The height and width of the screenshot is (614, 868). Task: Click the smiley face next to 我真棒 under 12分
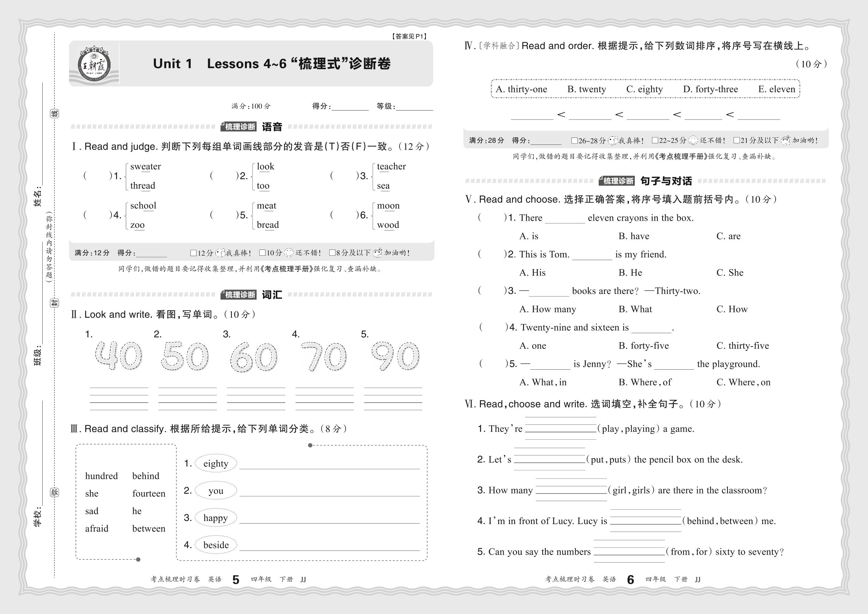click(220, 253)
